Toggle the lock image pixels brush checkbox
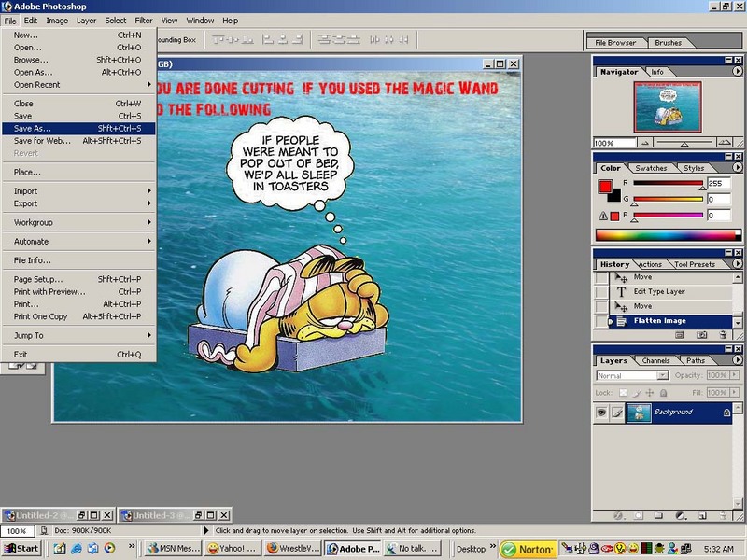Image resolution: width=747 pixels, height=560 pixels. click(638, 393)
